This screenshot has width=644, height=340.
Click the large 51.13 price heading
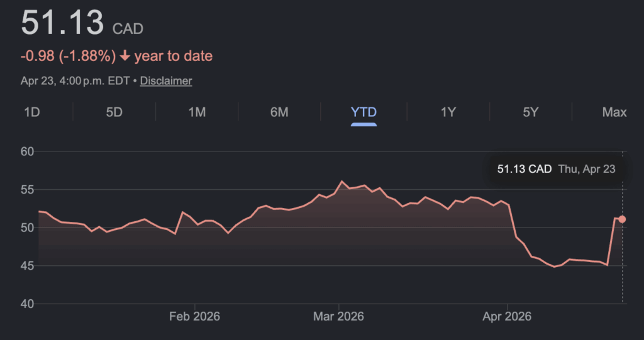[62, 23]
